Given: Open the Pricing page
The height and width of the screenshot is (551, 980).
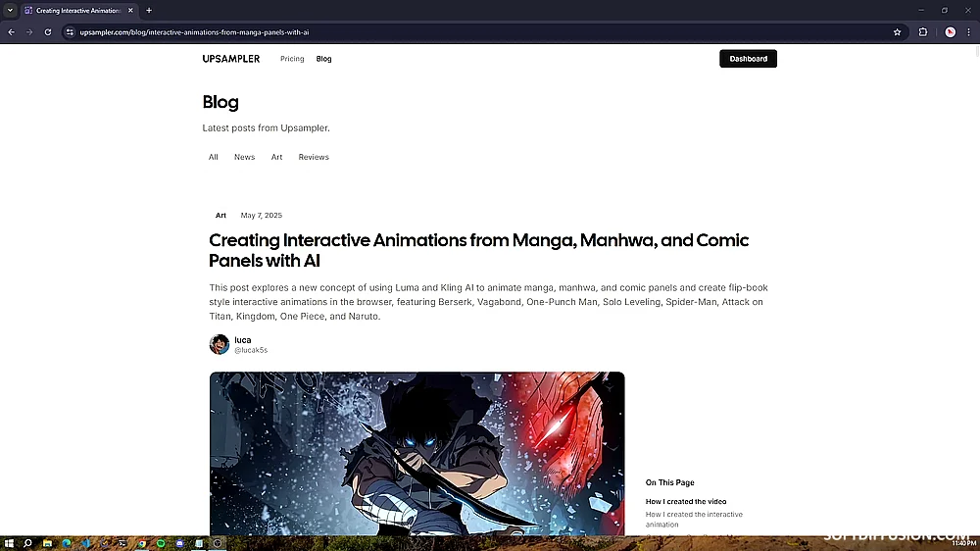Looking at the screenshot, I should 292,59.
